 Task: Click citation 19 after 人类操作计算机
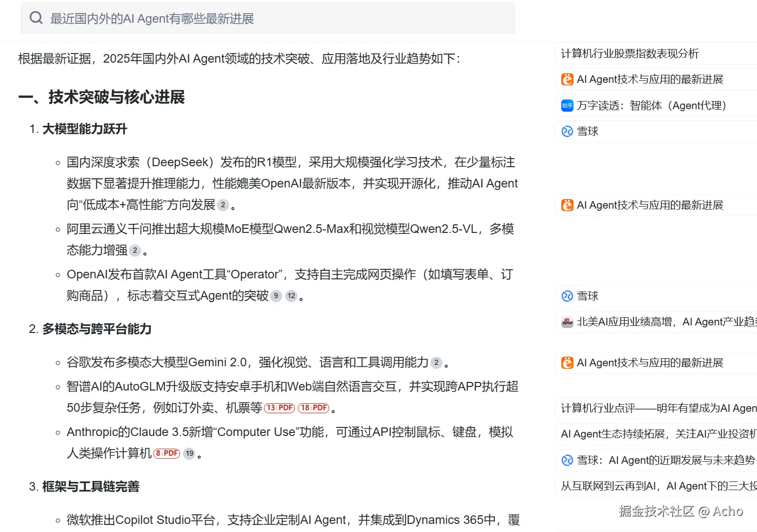click(190, 453)
